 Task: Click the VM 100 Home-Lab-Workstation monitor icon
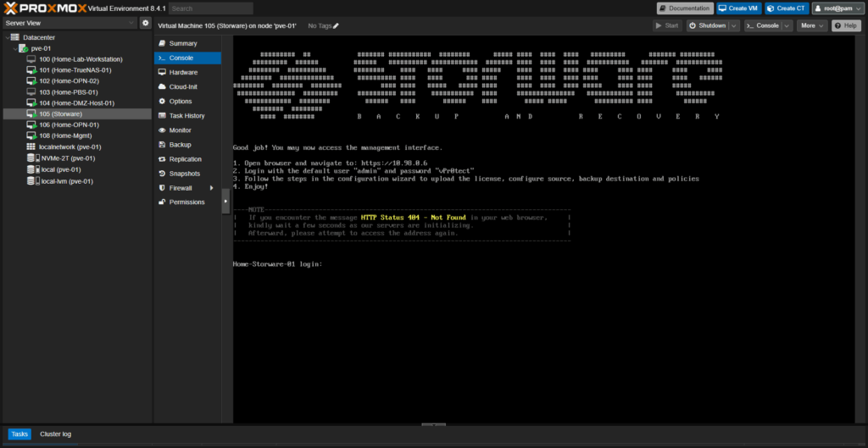point(32,59)
